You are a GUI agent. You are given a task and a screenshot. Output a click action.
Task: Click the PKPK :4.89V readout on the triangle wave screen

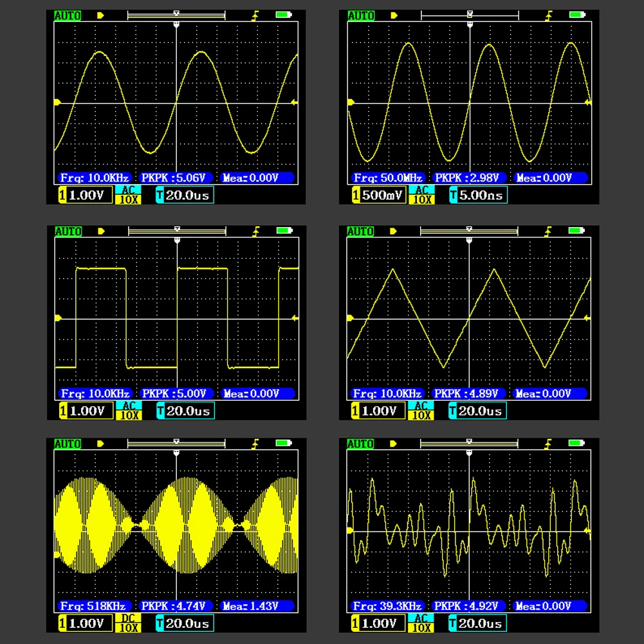click(x=467, y=394)
